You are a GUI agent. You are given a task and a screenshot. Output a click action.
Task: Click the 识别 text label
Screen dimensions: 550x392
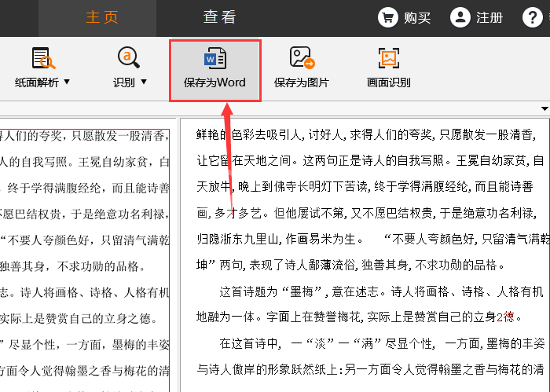click(x=124, y=82)
